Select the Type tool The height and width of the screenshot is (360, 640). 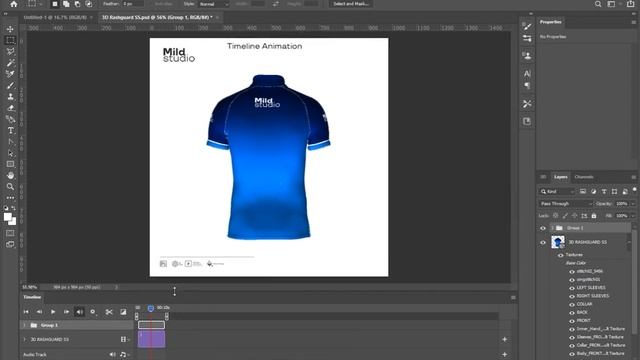(10, 131)
